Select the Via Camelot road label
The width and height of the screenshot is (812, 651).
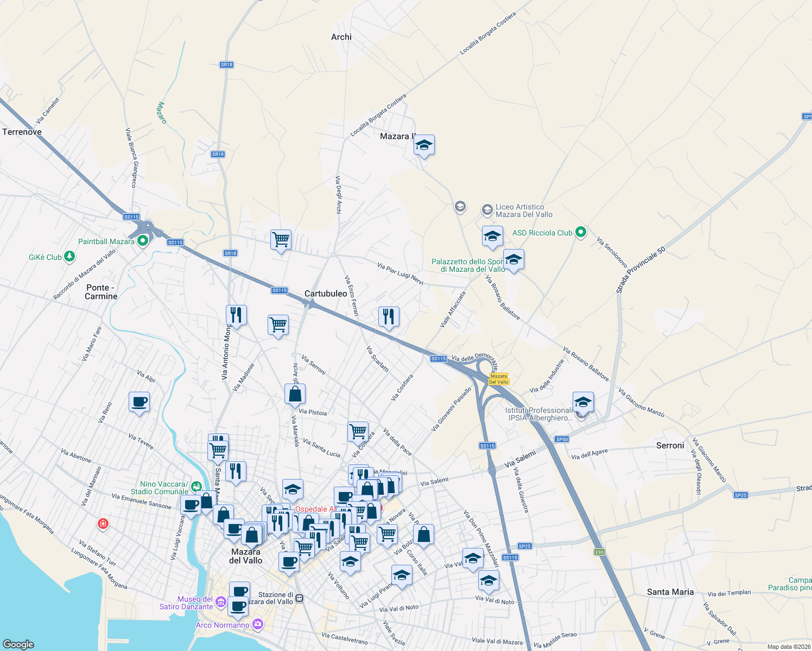pyautogui.click(x=48, y=111)
